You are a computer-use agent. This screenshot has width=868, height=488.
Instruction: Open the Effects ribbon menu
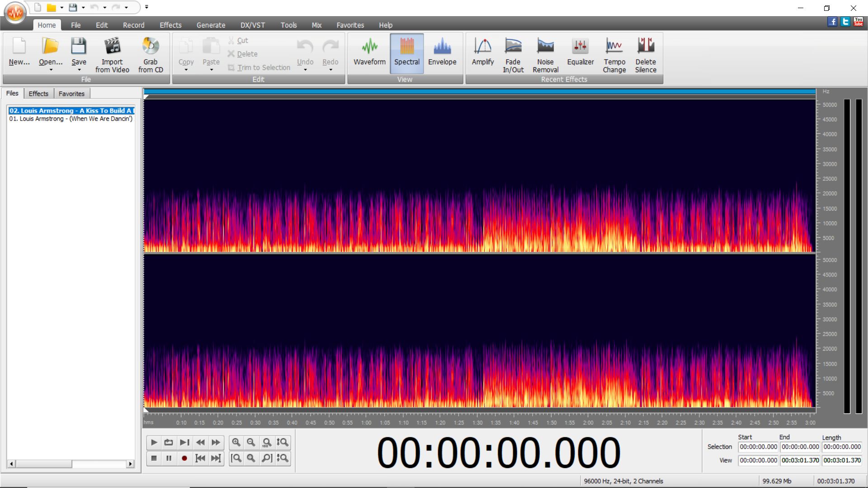pyautogui.click(x=170, y=25)
